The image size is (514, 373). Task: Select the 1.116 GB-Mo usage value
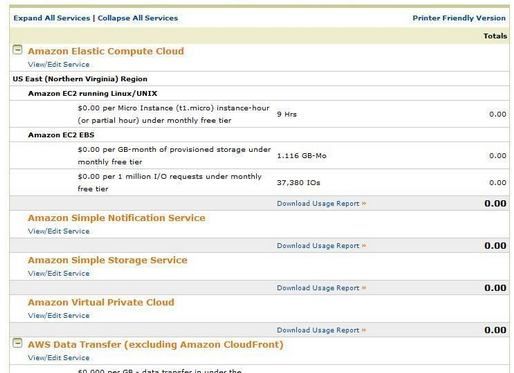[302, 156]
